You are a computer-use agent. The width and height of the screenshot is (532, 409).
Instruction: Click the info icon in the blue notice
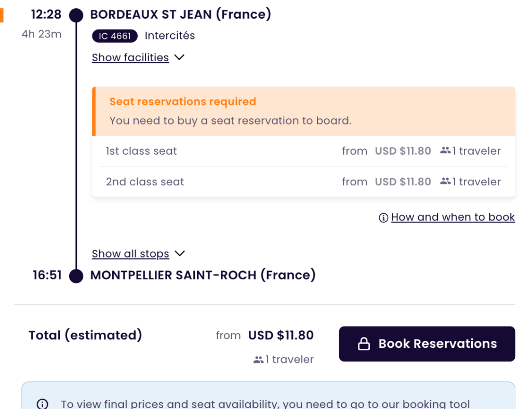point(42,404)
